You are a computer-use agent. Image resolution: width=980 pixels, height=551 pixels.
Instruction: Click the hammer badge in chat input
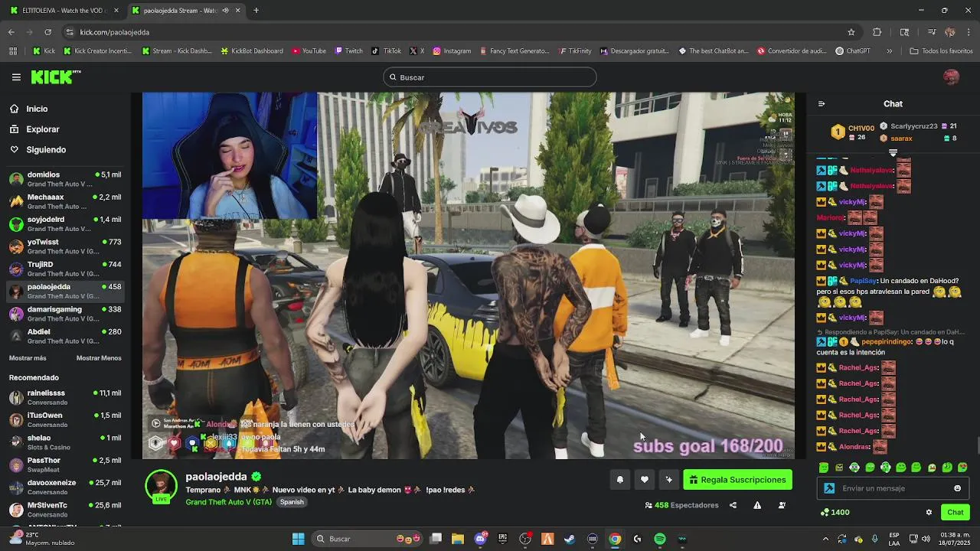point(829,488)
